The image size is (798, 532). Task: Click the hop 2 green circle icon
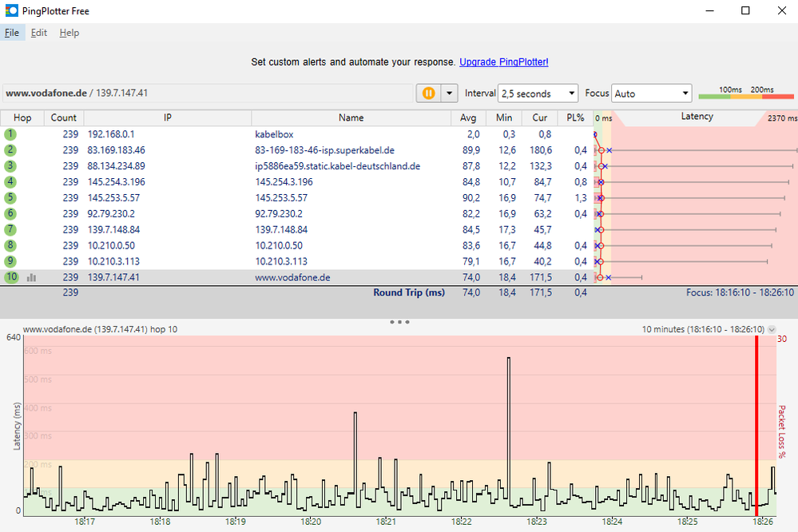[10, 150]
